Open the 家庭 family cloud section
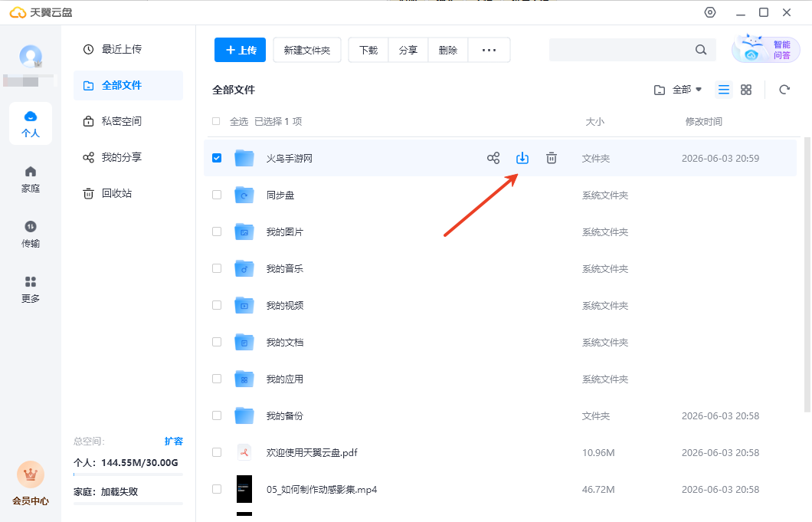The height and width of the screenshot is (522, 812). pyautogui.click(x=31, y=179)
